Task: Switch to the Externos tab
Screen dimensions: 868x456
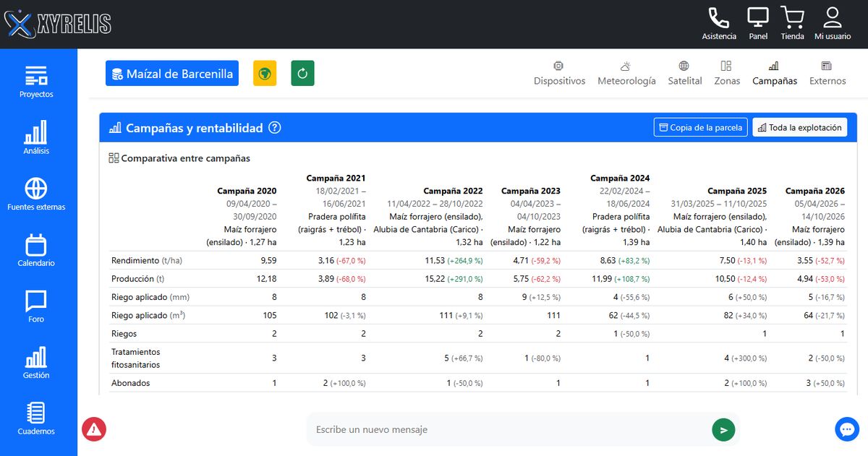Action: point(827,73)
